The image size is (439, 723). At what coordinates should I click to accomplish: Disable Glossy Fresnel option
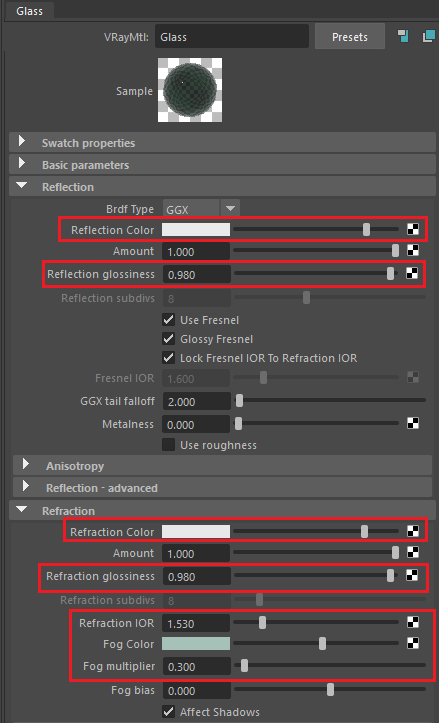(x=169, y=339)
